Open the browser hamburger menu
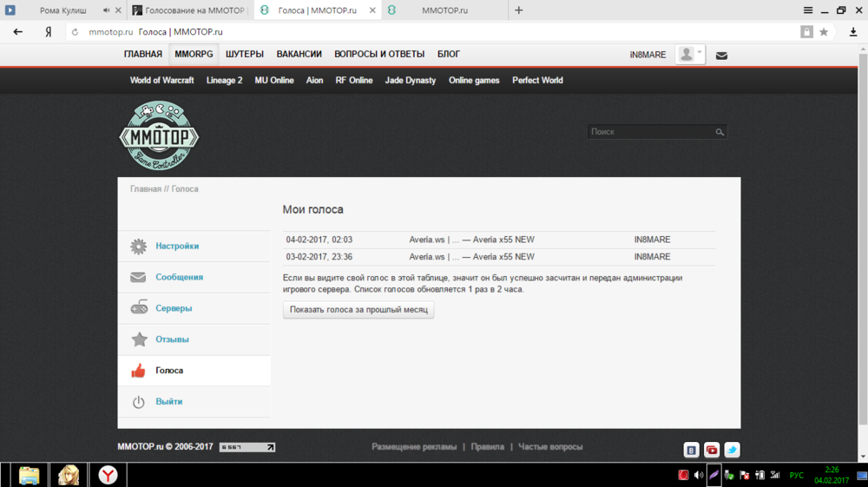Viewport: 868px width, 487px height. pos(808,10)
